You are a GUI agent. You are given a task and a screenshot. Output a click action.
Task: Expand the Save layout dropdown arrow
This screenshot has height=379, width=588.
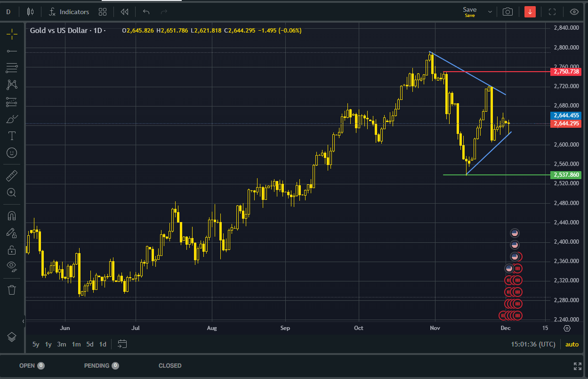point(490,12)
